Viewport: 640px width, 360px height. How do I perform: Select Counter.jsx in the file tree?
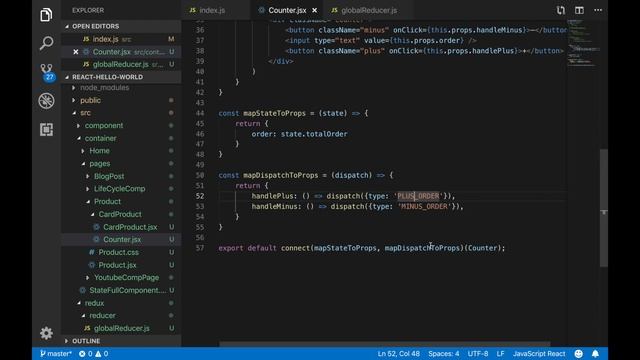coord(122,240)
